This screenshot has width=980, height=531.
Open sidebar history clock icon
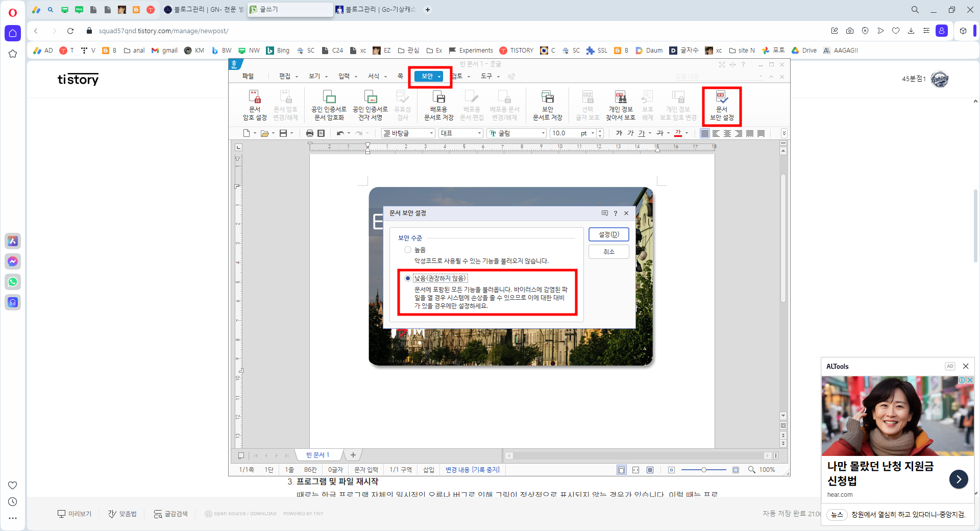pos(13,501)
